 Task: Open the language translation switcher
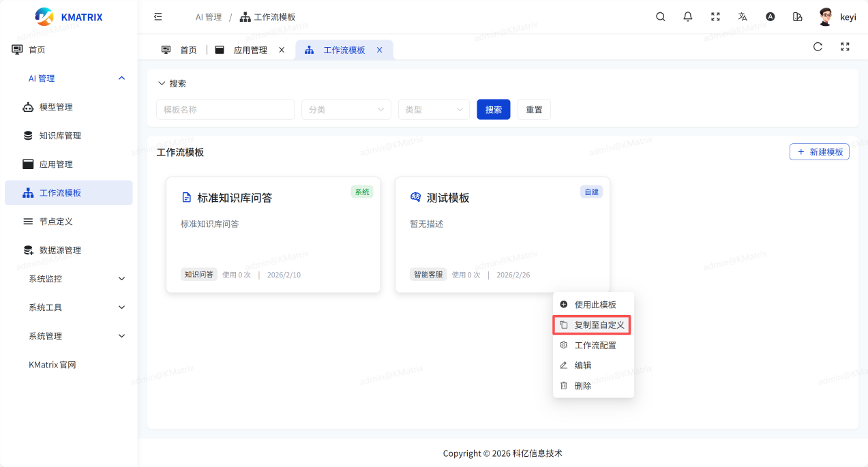point(743,17)
